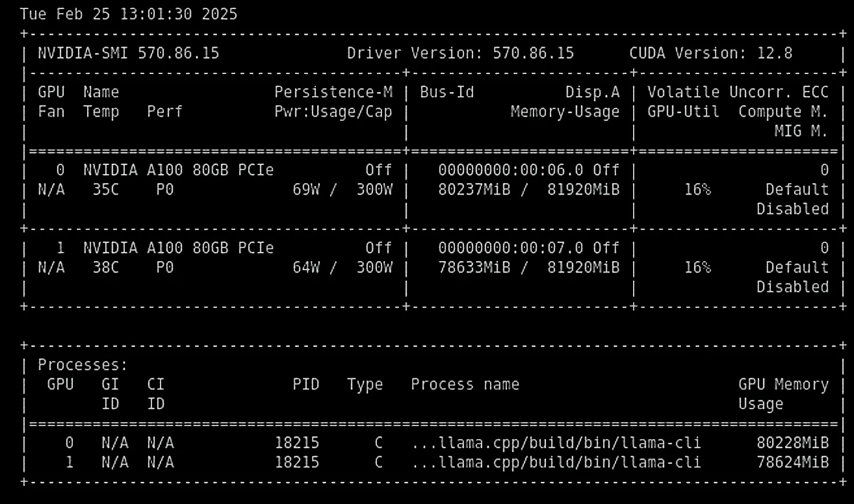The image size is (854, 504).
Task: Click the "Driver Version: 570.86.15" text
Action: [x=461, y=53]
